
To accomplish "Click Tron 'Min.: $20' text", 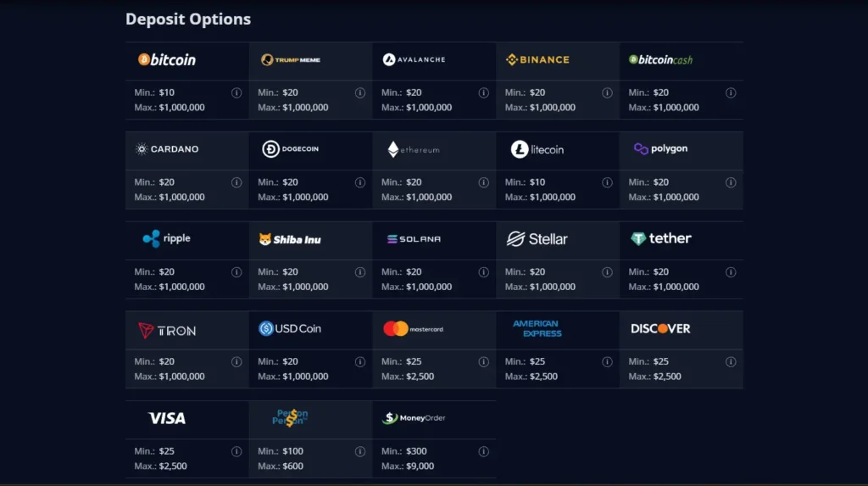I will [154, 361].
